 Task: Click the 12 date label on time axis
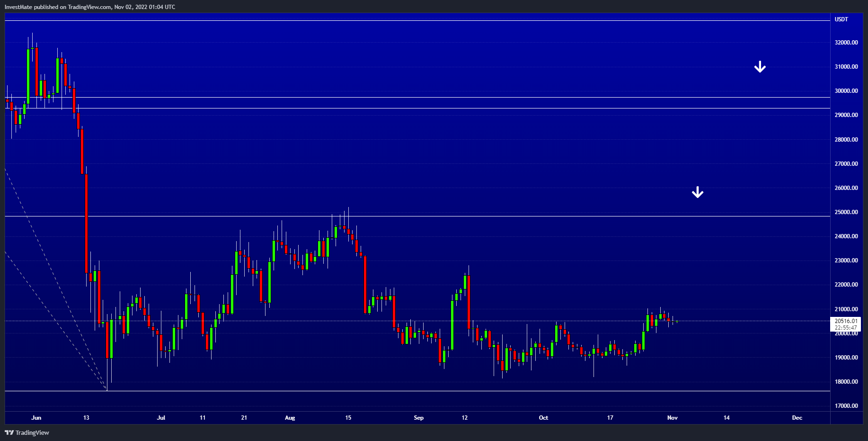[x=465, y=418]
